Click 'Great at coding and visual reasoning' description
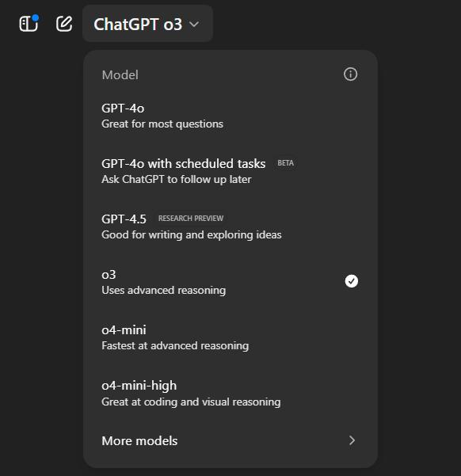461x476 pixels. point(191,402)
